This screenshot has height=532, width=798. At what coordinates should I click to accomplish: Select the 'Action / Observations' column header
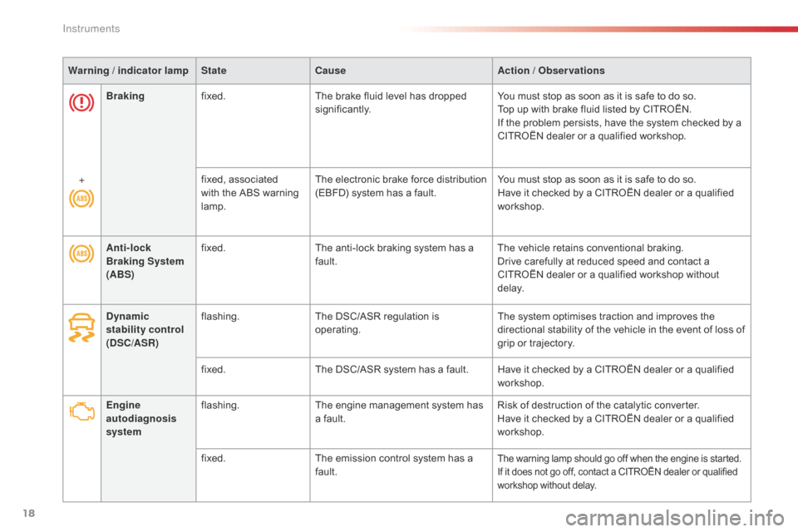pos(550,71)
